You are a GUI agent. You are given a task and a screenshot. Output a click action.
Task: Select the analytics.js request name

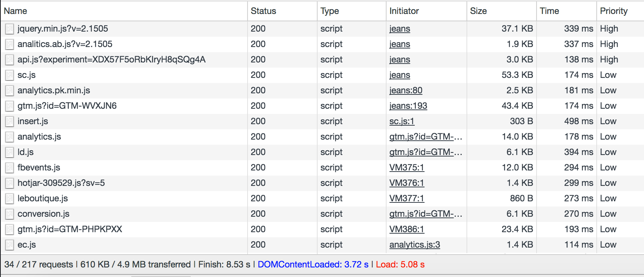(39, 137)
